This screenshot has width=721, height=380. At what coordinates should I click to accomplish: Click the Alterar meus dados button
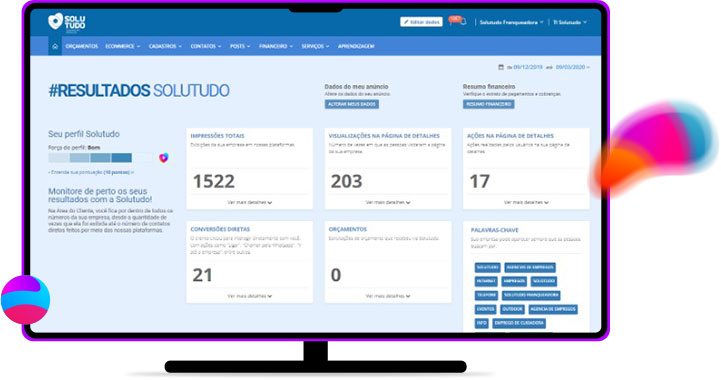352,104
